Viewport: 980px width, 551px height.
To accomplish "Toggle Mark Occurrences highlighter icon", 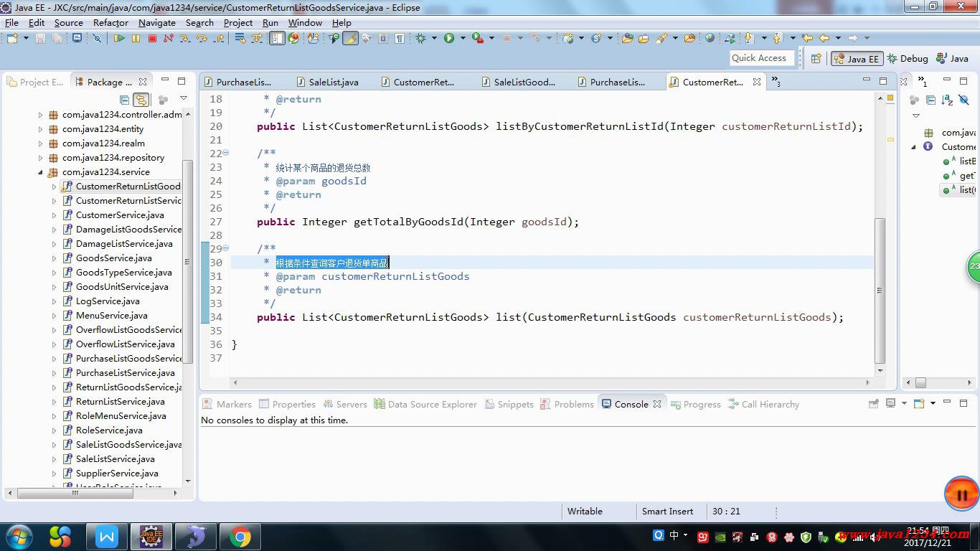I will [350, 38].
